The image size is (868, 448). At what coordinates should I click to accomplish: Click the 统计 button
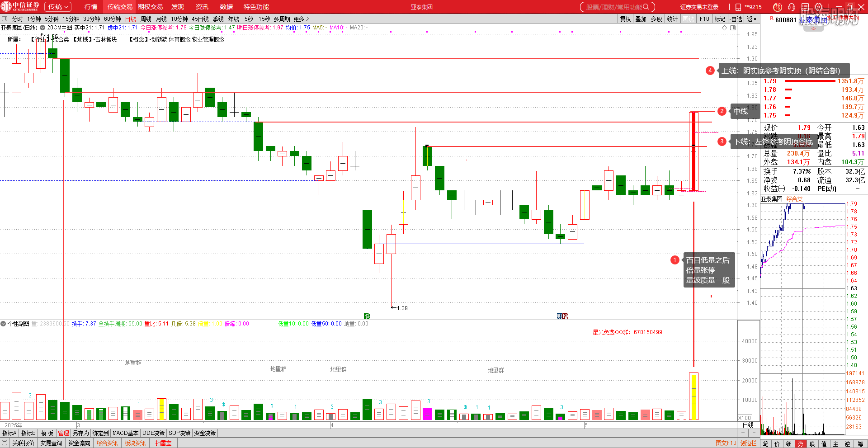click(672, 19)
